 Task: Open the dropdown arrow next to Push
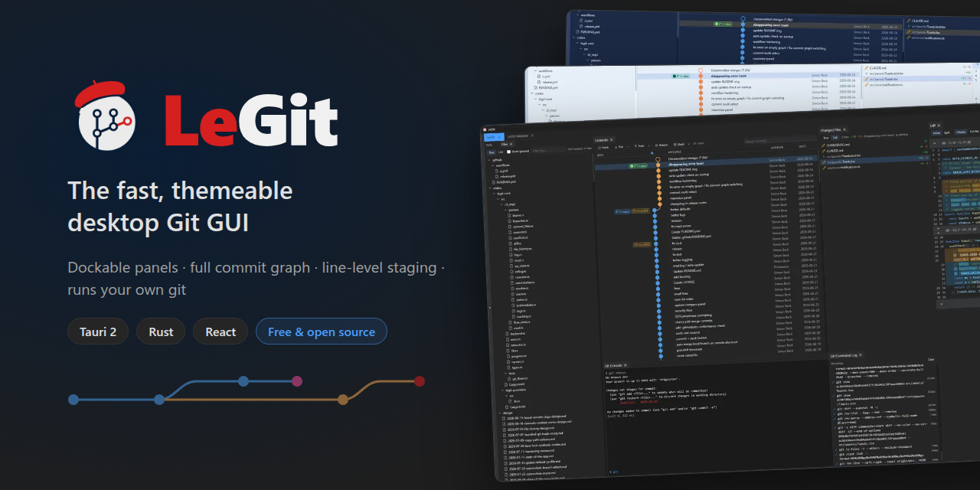point(648,145)
